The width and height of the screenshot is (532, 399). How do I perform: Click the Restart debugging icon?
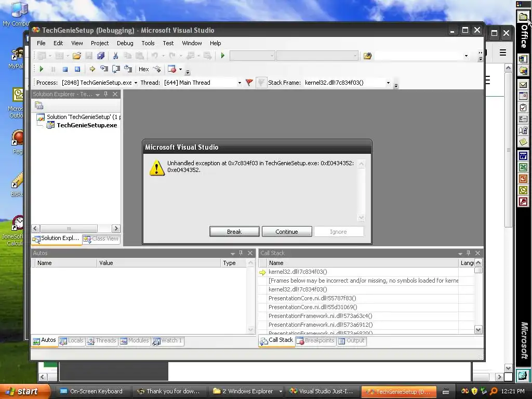pos(77,69)
